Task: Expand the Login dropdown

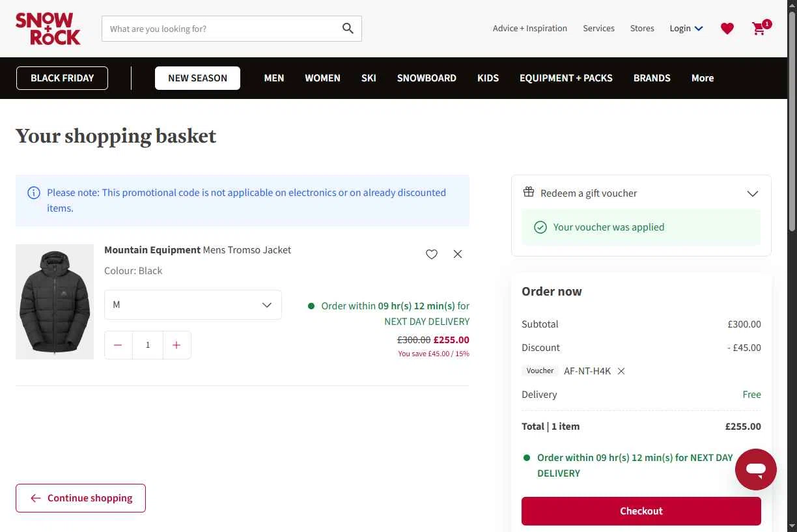Action: pyautogui.click(x=686, y=29)
